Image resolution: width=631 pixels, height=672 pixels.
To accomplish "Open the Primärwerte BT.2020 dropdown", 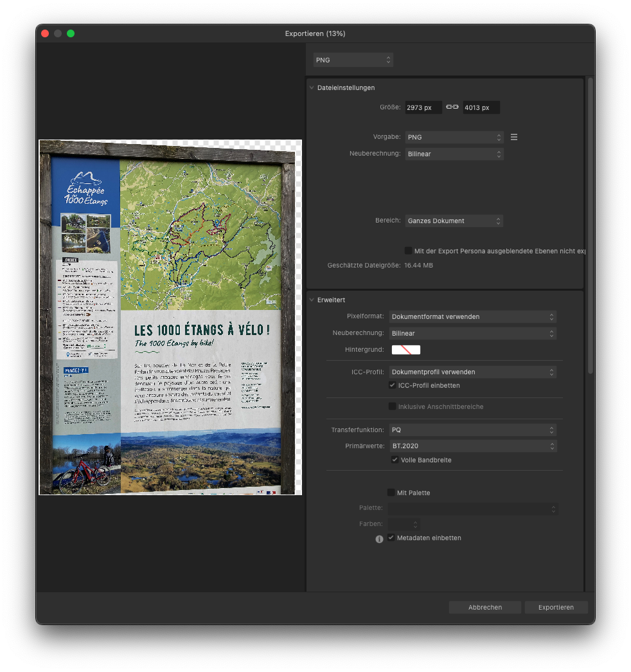I will pos(472,446).
